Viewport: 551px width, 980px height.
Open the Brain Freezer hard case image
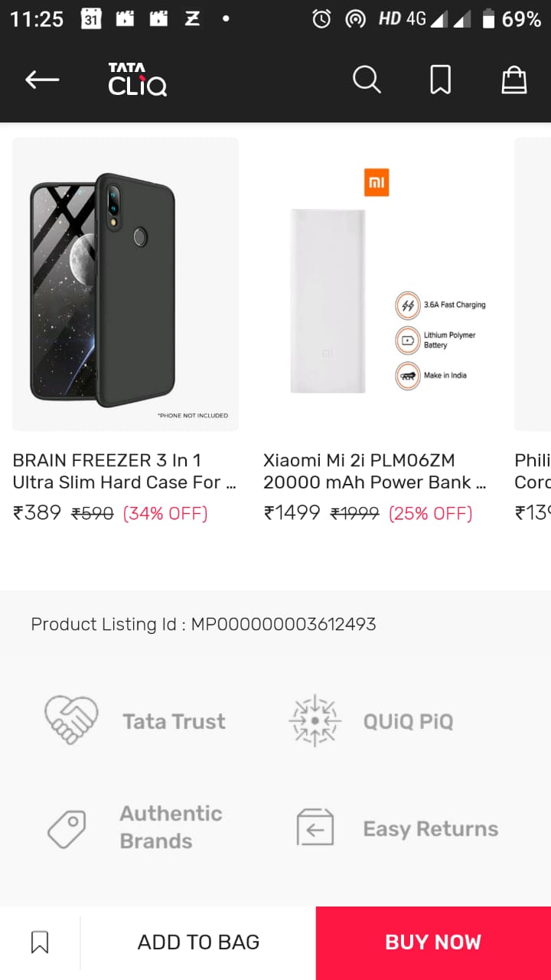tap(126, 284)
